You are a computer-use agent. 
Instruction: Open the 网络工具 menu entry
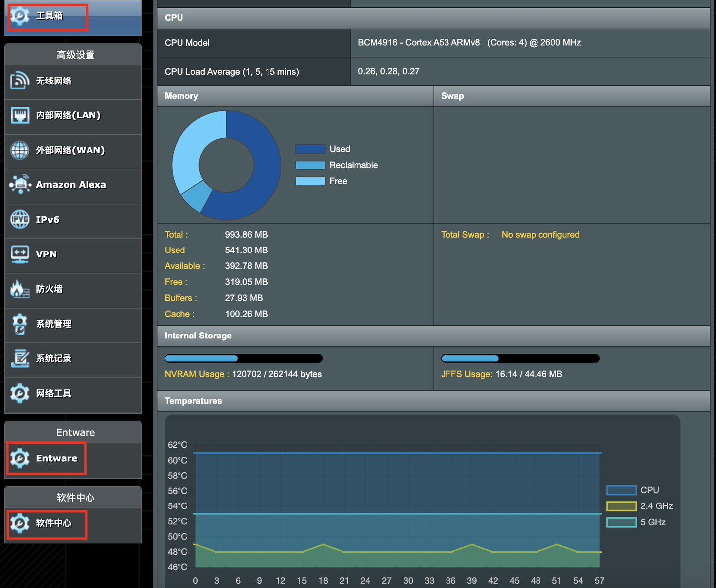point(73,396)
